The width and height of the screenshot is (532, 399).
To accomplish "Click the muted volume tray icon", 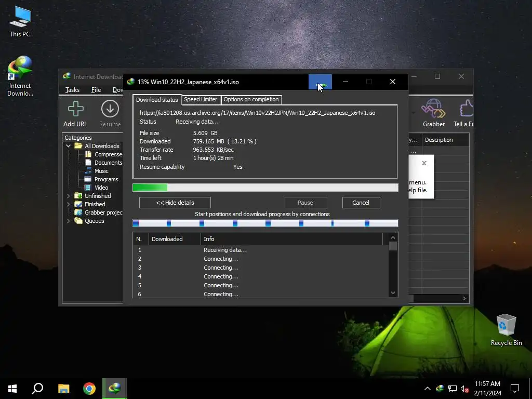I will click(464, 389).
